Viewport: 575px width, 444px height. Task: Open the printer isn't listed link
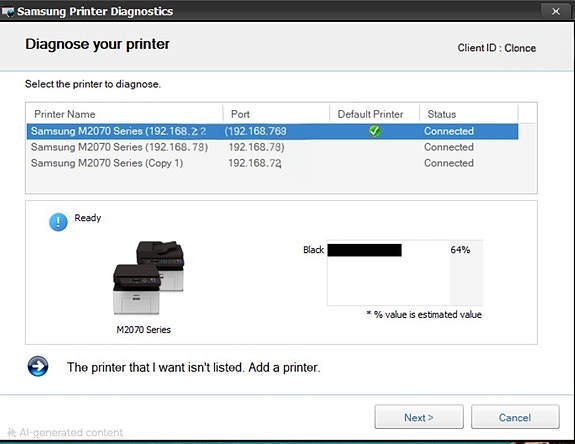[x=194, y=367]
